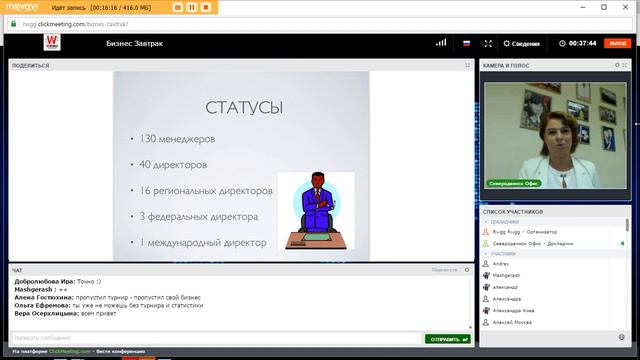
Task: Select participant Александра
Action: (x=507, y=299)
